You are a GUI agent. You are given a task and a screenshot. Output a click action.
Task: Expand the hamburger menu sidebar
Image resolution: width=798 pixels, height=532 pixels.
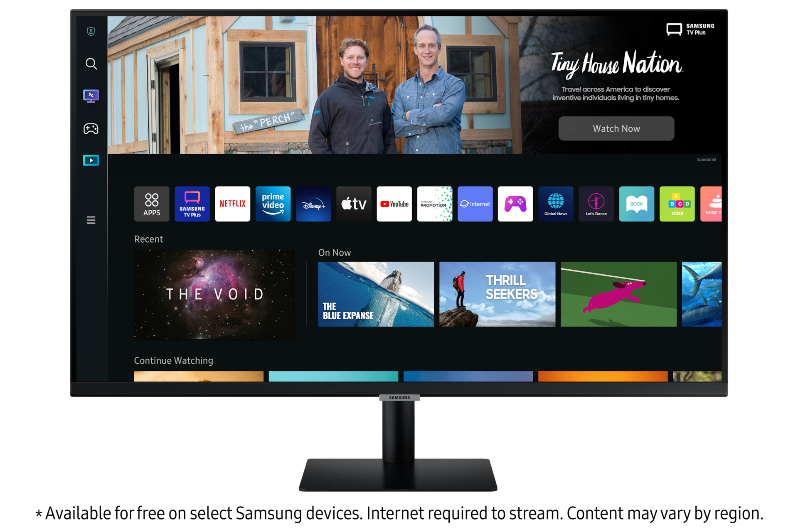(91, 220)
